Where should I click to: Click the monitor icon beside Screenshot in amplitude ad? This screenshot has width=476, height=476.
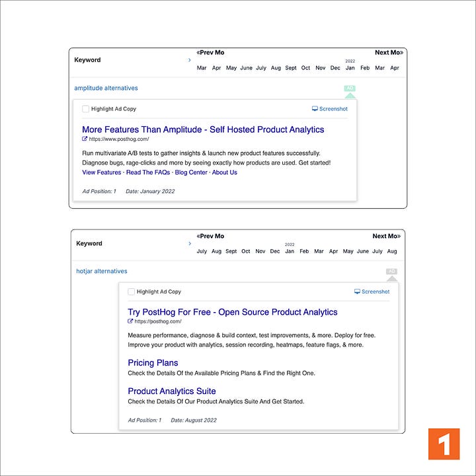click(315, 108)
